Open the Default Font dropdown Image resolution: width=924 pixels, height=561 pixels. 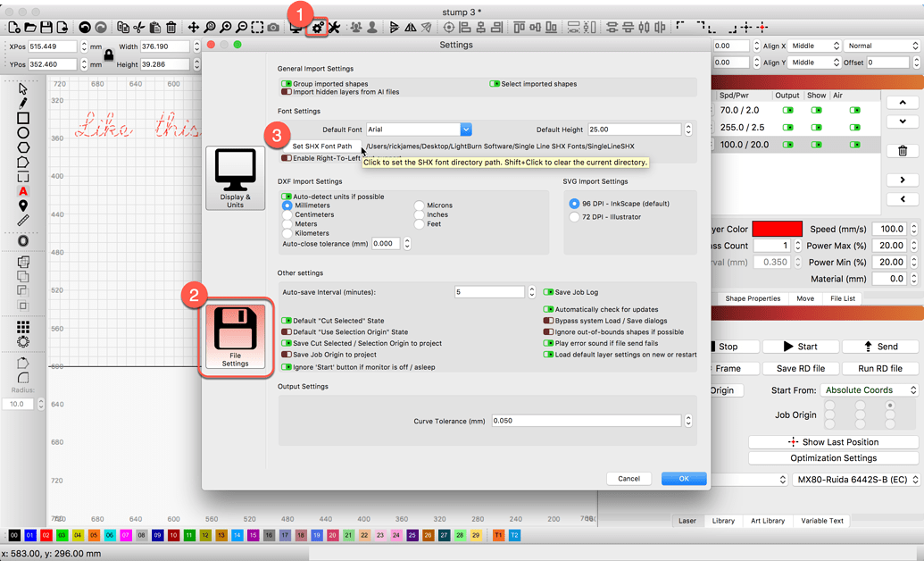pyautogui.click(x=465, y=130)
